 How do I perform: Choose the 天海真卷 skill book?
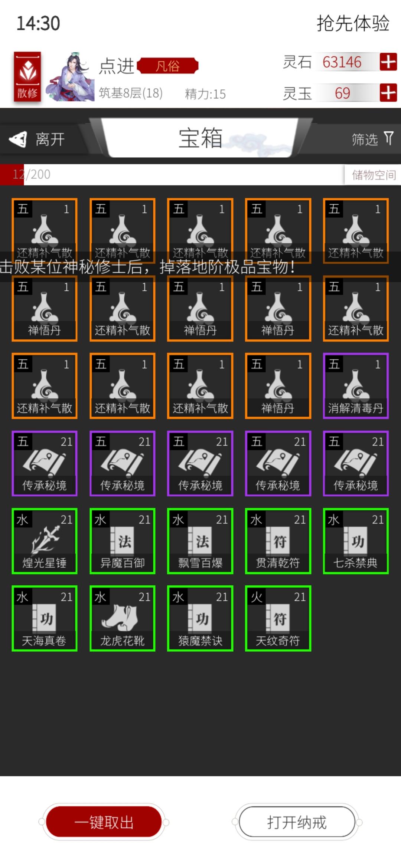coord(45,618)
